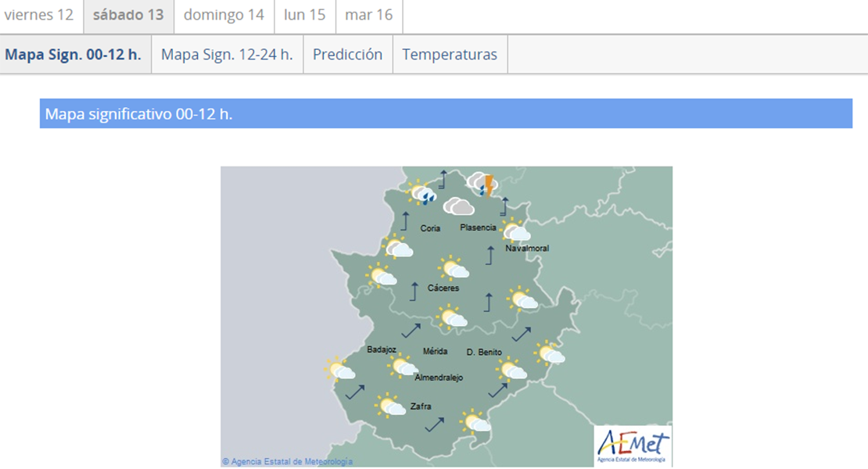
Task: Select the sábado 13 tab
Action: [x=128, y=16]
